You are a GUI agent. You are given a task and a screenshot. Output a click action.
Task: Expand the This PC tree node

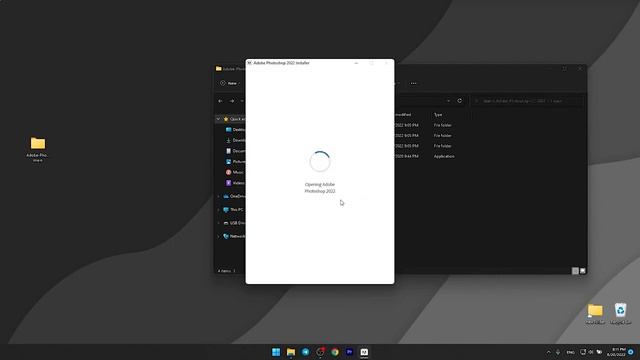coord(218,210)
